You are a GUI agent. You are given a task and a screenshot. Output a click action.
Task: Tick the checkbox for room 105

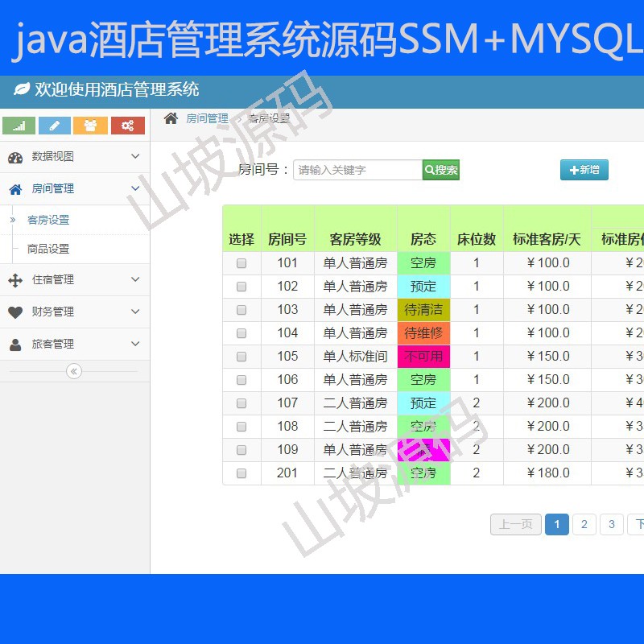click(241, 356)
